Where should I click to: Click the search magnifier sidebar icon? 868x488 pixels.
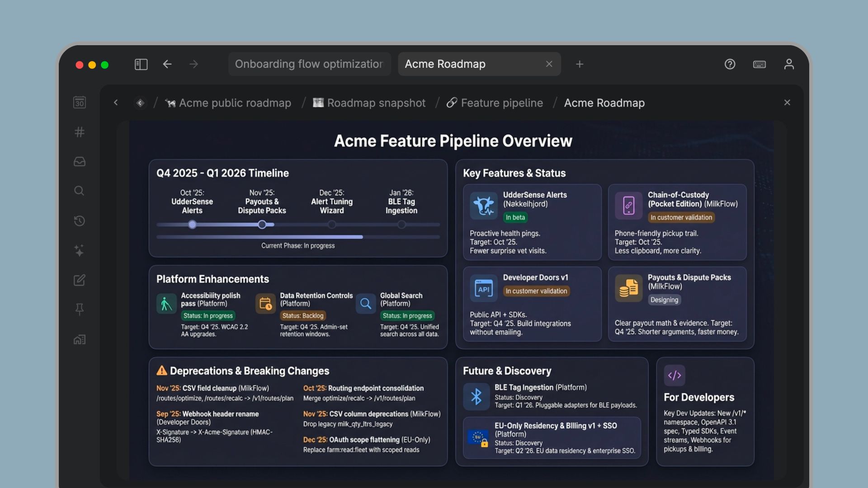point(80,191)
